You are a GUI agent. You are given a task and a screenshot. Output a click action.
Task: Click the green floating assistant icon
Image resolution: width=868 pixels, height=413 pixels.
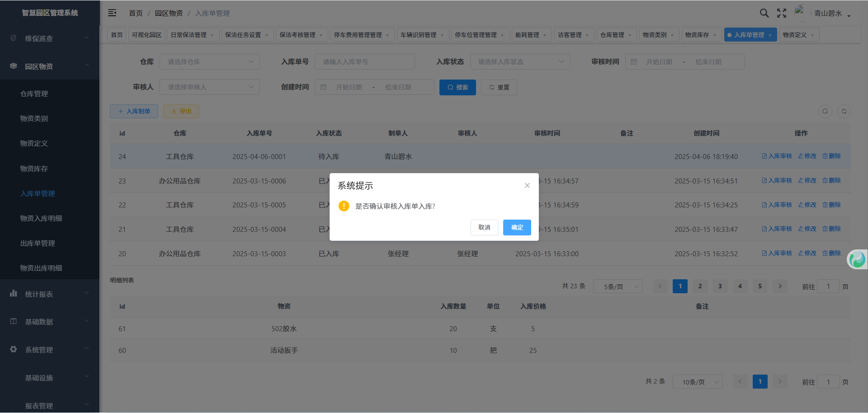(x=857, y=259)
